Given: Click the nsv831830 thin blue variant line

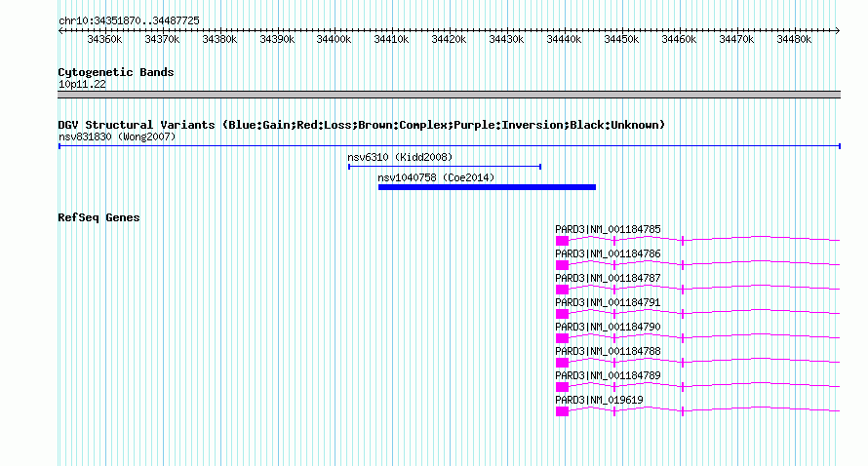Looking at the screenshot, I should tap(449, 146).
